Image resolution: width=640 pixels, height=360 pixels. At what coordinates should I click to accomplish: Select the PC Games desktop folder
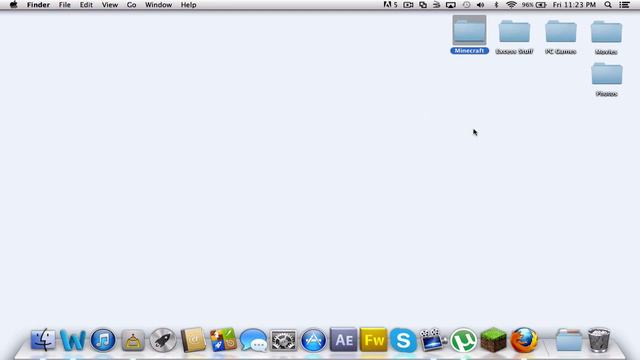click(561, 37)
